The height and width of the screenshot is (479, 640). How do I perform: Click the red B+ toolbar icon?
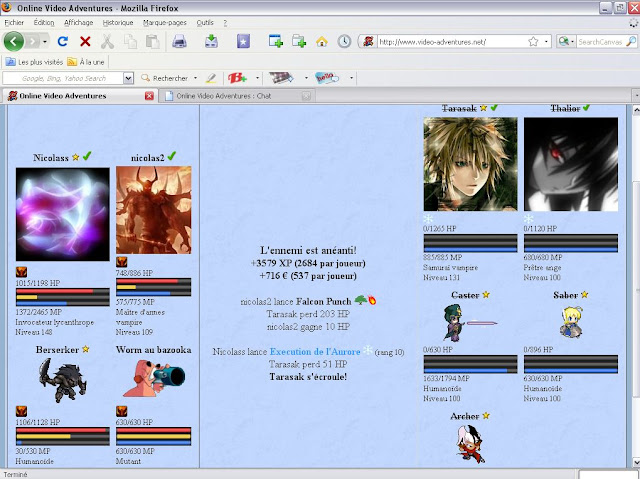tap(237, 78)
